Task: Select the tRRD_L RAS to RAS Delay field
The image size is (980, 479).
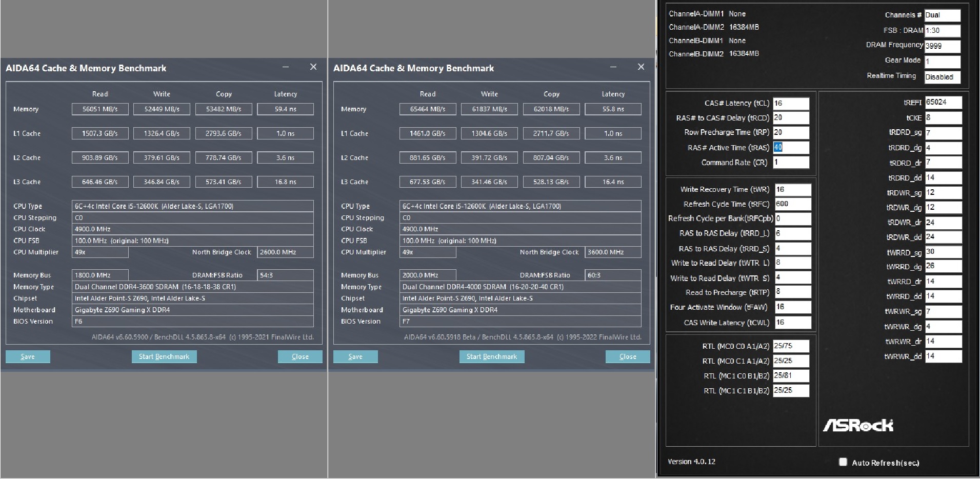Action: point(793,233)
